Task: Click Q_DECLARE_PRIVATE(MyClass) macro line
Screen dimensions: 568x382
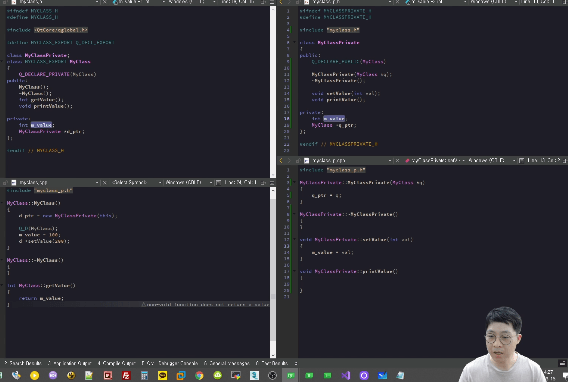Action: pos(57,74)
